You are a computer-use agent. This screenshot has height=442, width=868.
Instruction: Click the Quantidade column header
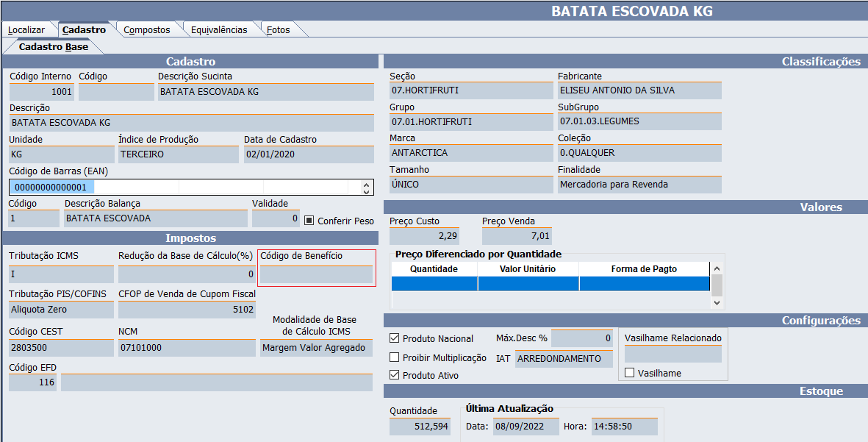(434, 269)
